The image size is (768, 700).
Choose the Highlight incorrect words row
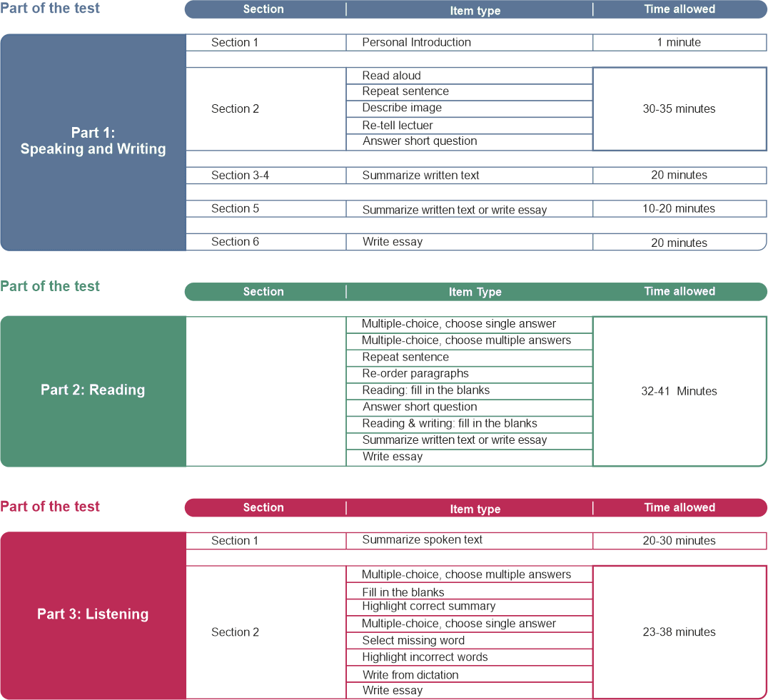(x=425, y=657)
